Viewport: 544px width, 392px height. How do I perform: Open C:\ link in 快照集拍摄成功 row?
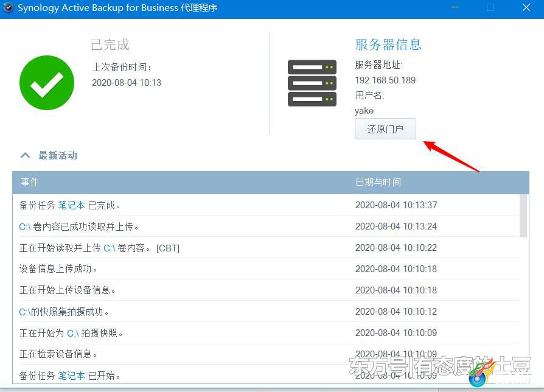24,312
